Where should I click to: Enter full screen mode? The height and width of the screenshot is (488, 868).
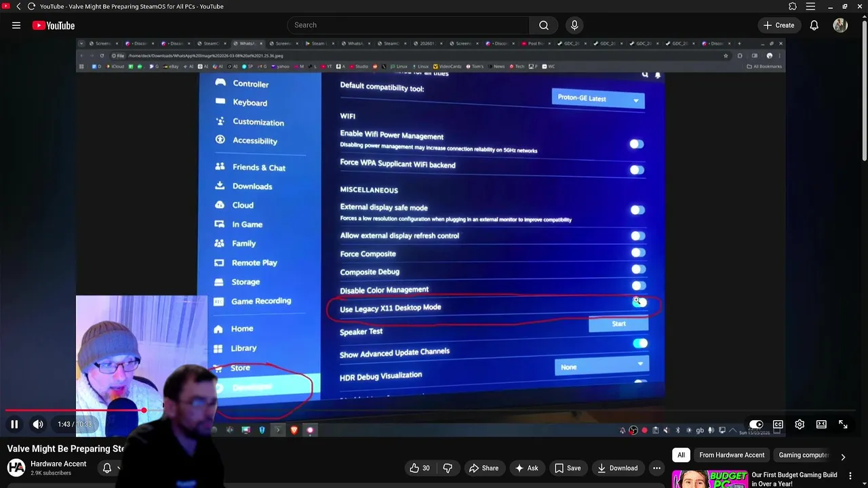[843, 424]
